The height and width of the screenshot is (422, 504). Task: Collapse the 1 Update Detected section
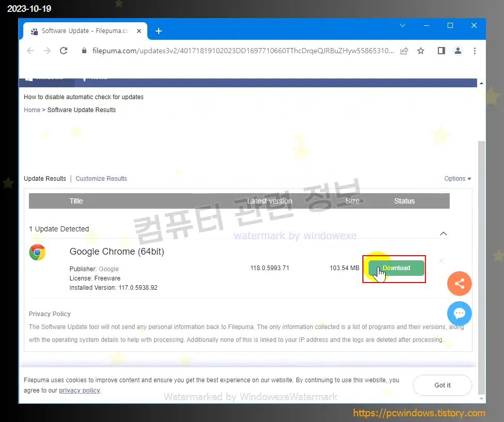(444, 233)
